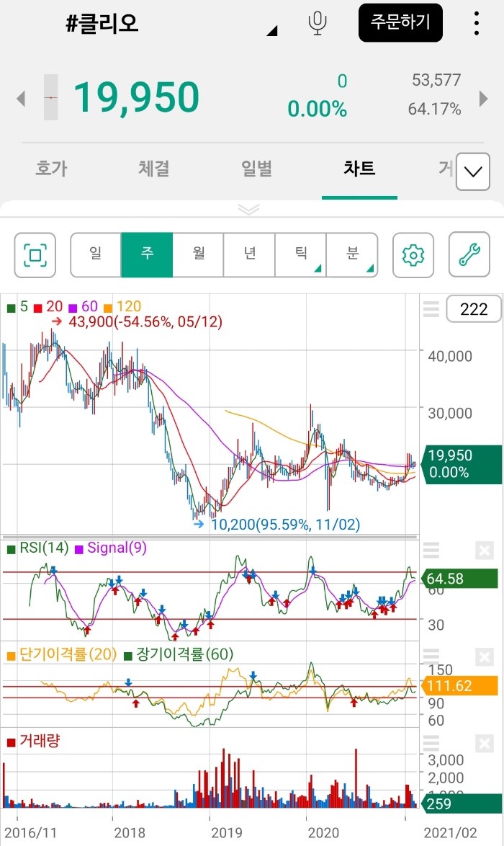Open price chart panel menu handle

click(431, 309)
